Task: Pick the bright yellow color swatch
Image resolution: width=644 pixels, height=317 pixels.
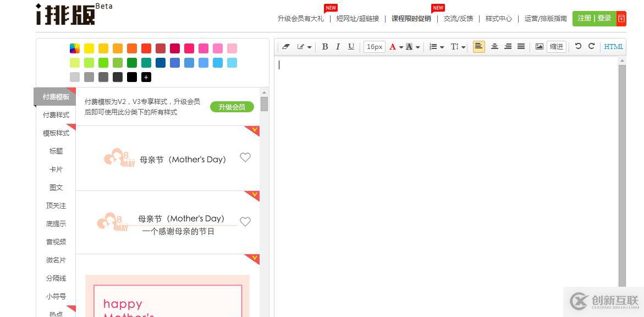Action: pyautogui.click(x=89, y=48)
